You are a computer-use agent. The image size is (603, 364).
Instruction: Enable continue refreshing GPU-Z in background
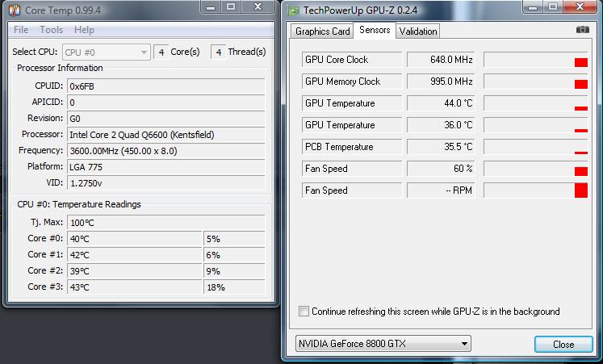[x=304, y=312]
